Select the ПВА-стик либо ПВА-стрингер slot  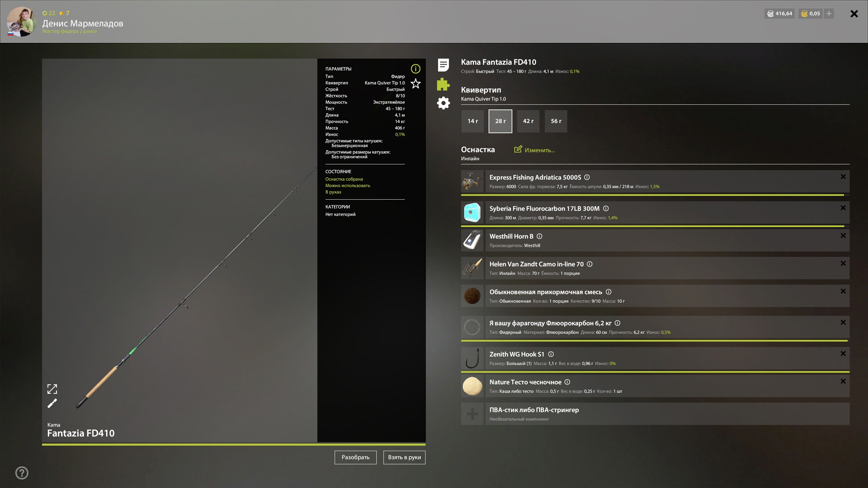click(667, 414)
